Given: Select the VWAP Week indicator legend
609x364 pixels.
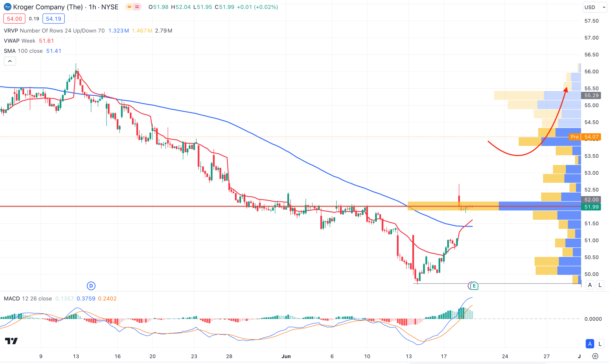Looking at the screenshot, I should coord(20,41).
